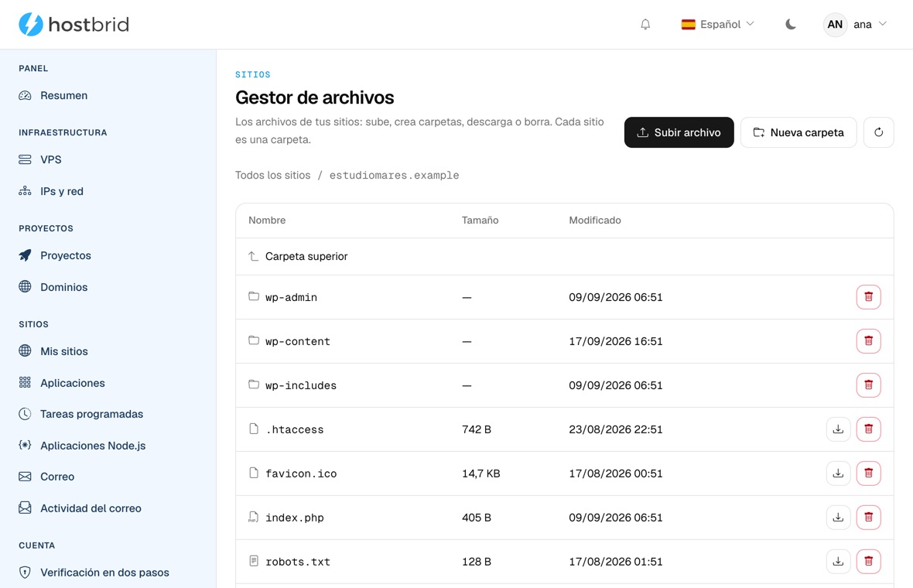Click the 742 B size value
Screen dimensions: 913x588
[477, 429]
